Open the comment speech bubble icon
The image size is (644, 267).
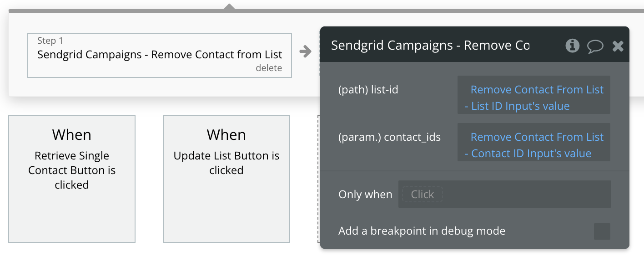pyautogui.click(x=596, y=46)
